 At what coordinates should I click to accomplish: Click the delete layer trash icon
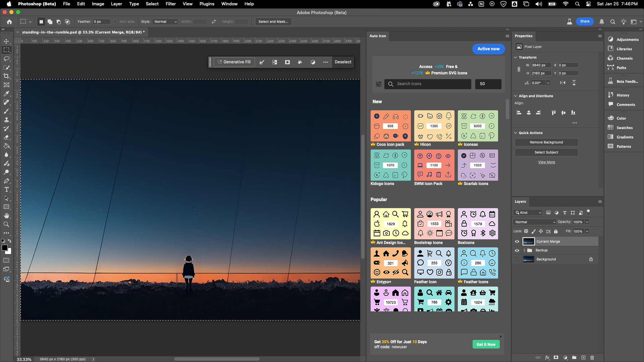click(592, 358)
